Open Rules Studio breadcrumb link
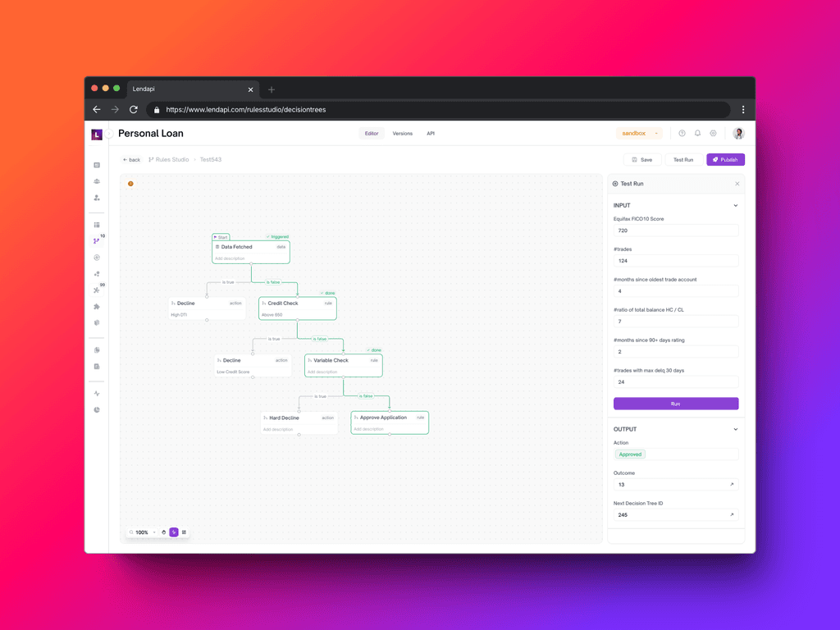This screenshot has height=630, width=840. [x=169, y=160]
